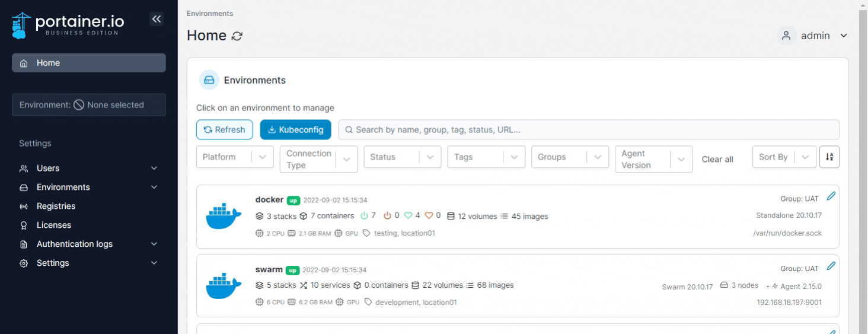
Task: Collapse the sidebar with double-chevron icon
Action: (x=156, y=20)
